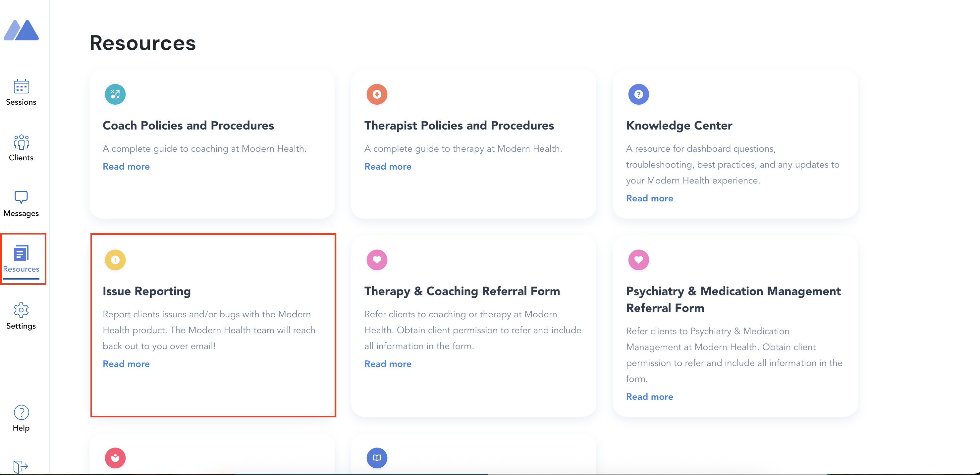Click Read more under Issue Reporting
This screenshot has height=475, width=980.
click(126, 364)
